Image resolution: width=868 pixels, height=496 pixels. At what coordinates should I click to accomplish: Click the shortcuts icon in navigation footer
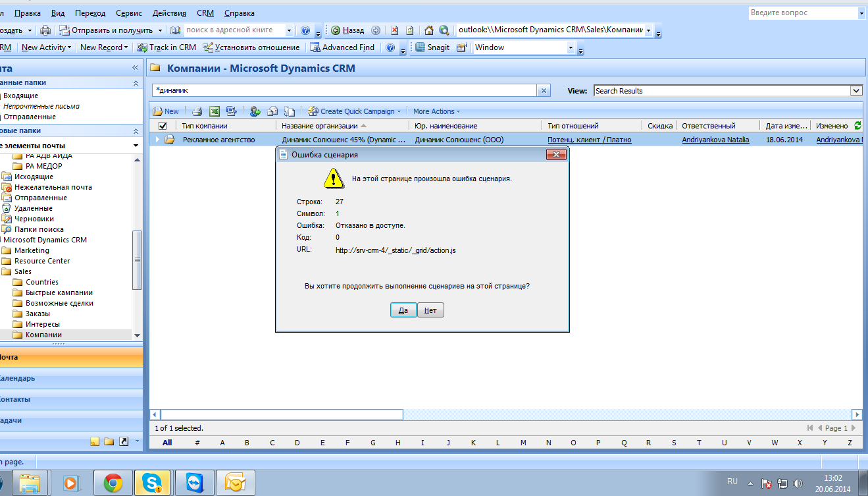point(123,441)
